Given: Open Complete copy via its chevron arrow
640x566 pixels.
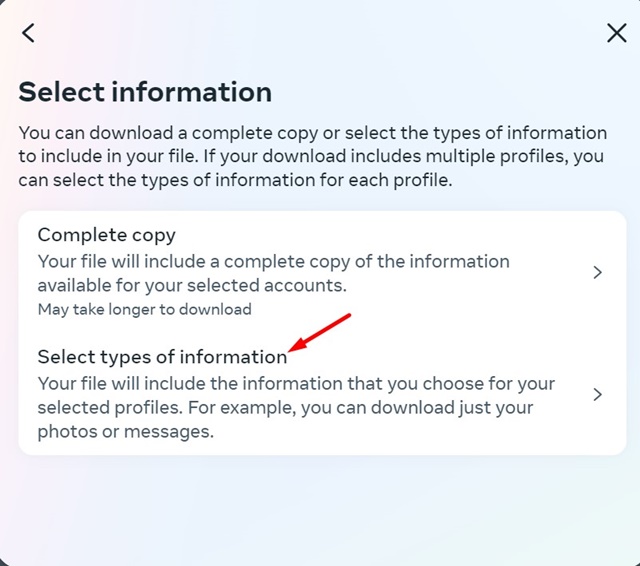Looking at the screenshot, I should pyautogui.click(x=597, y=272).
